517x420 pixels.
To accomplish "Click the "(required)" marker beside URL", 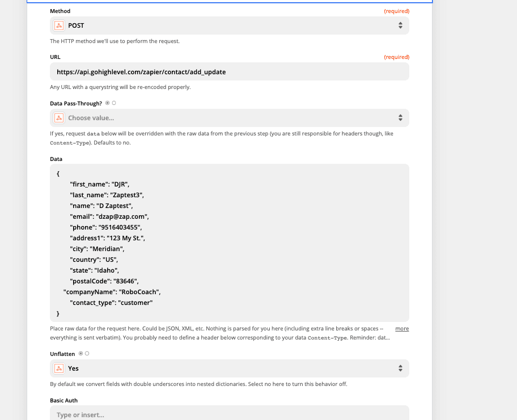I will pos(397,57).
